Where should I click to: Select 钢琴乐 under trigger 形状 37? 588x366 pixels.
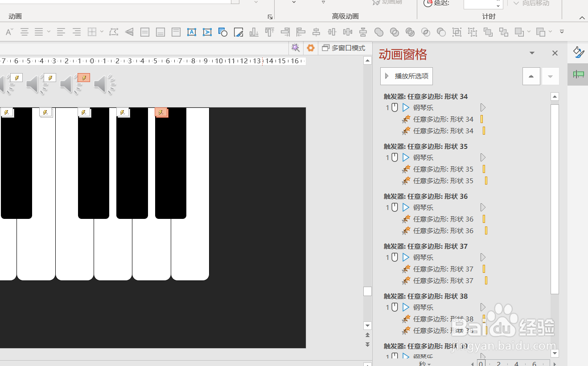point(423,257)
